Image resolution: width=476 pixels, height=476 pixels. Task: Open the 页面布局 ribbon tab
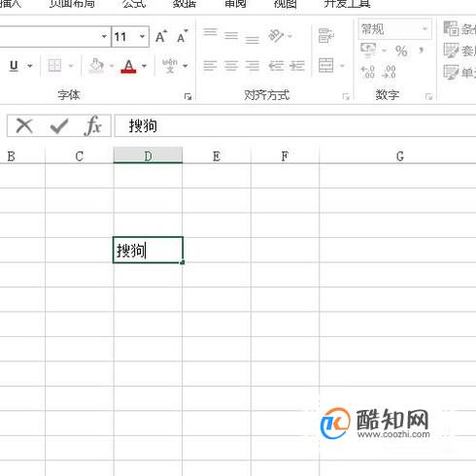click(72, 4)
